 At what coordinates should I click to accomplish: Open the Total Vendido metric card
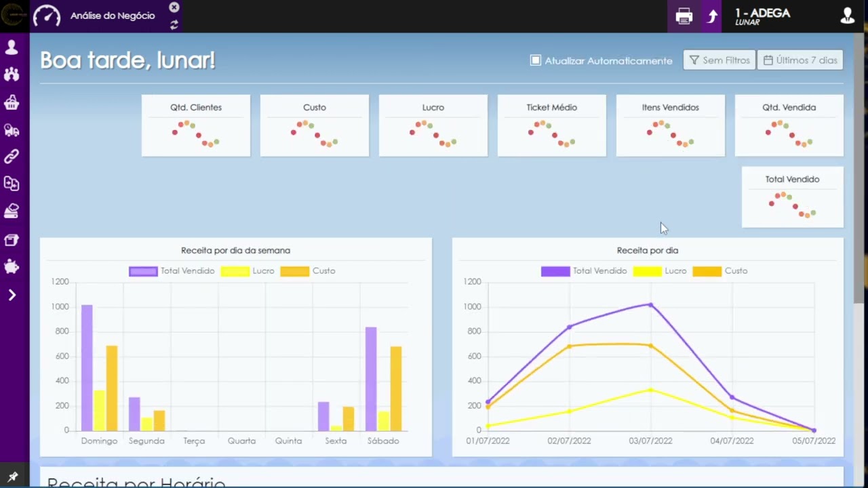click(793, 197)
